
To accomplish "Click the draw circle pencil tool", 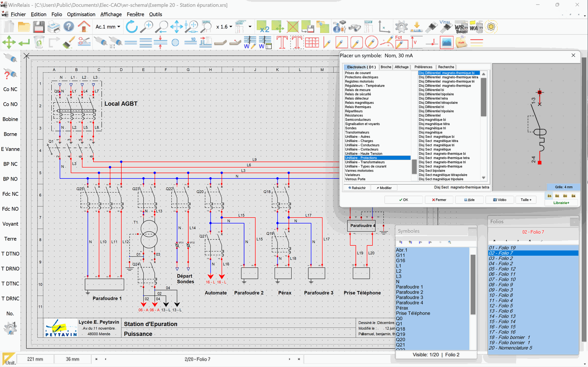I will 371,42.
